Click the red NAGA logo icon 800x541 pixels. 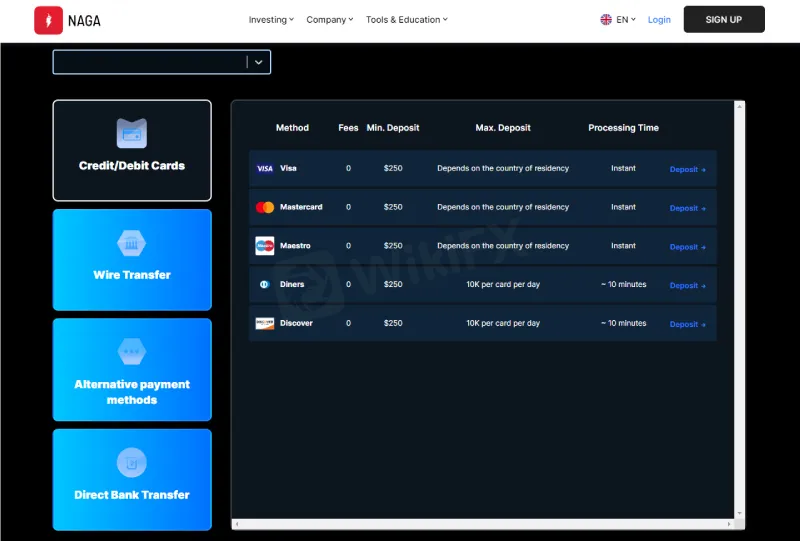click(x=48, y=20)
